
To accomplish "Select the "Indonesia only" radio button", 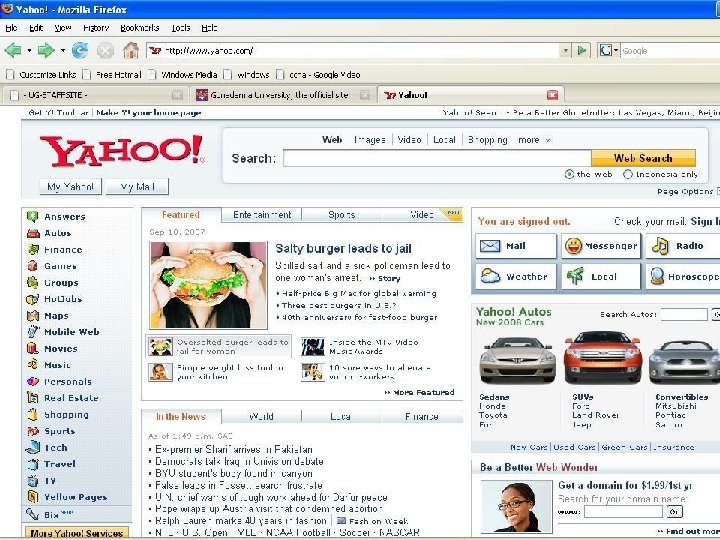I will (x=628, y=174).
